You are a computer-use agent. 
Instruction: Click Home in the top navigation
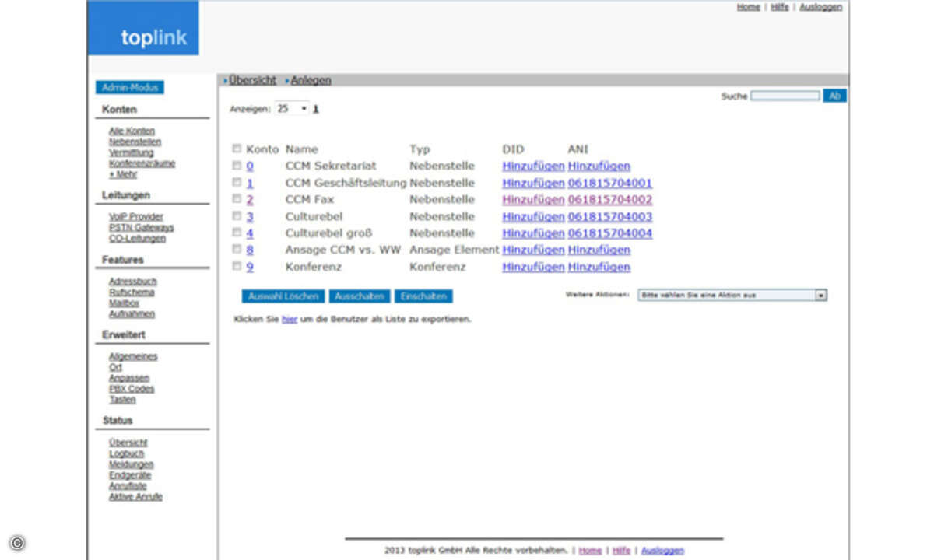coord(748,7)
